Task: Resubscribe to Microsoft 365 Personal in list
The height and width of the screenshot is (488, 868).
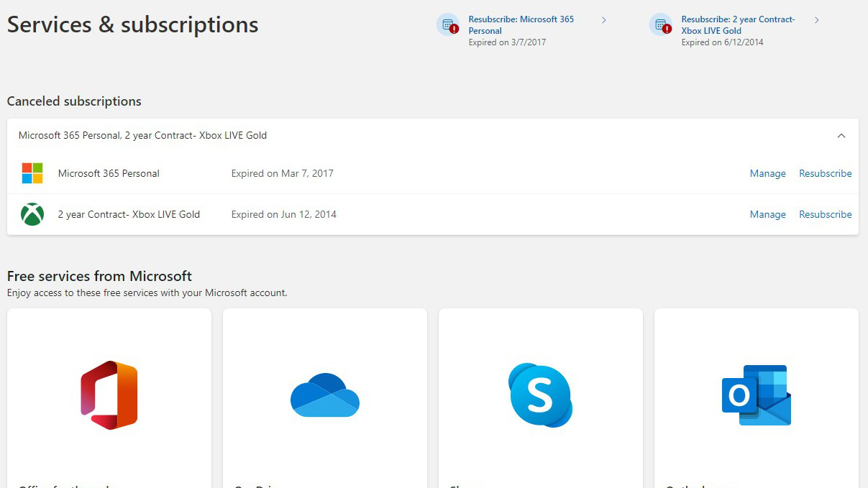Action: (825, 173)
